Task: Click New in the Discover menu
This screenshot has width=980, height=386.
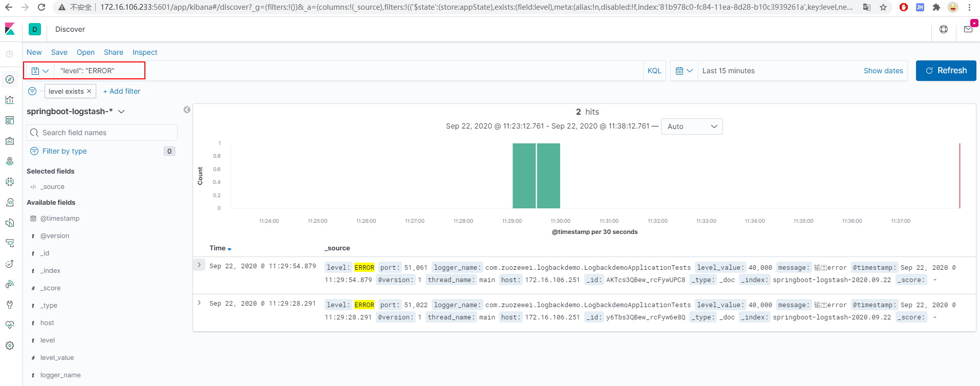Action: [34, 52]
